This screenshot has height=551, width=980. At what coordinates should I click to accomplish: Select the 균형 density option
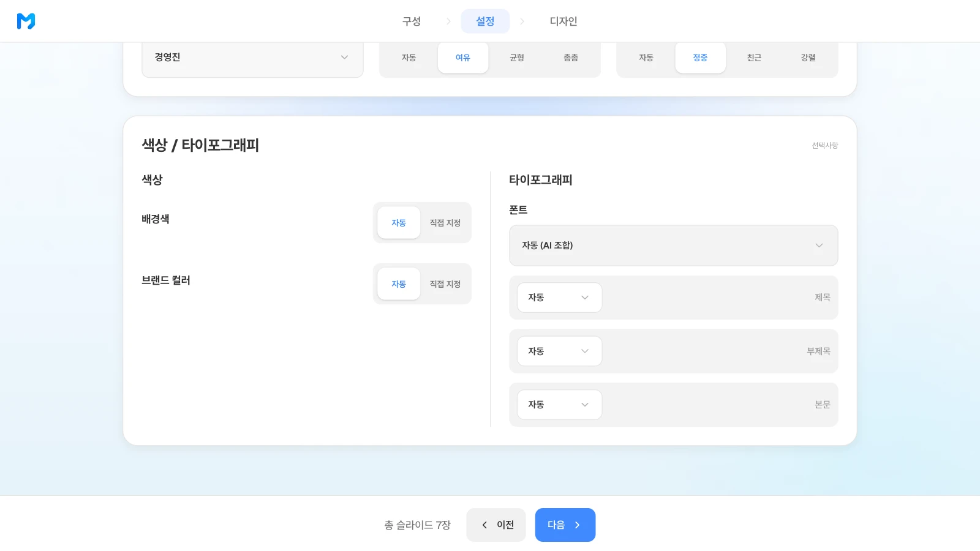[517, 58]
